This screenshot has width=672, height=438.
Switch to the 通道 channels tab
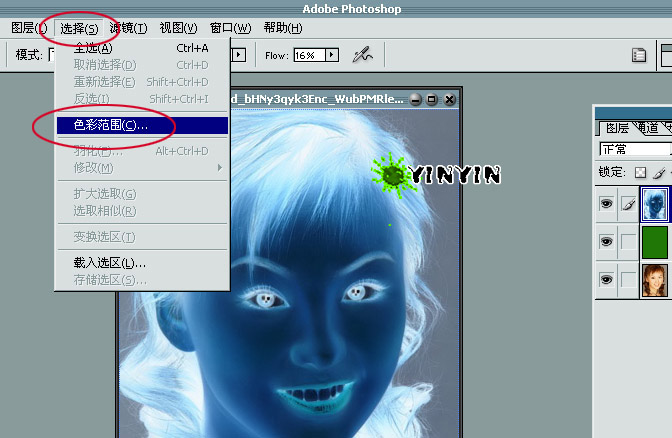(x=649, y=128)
